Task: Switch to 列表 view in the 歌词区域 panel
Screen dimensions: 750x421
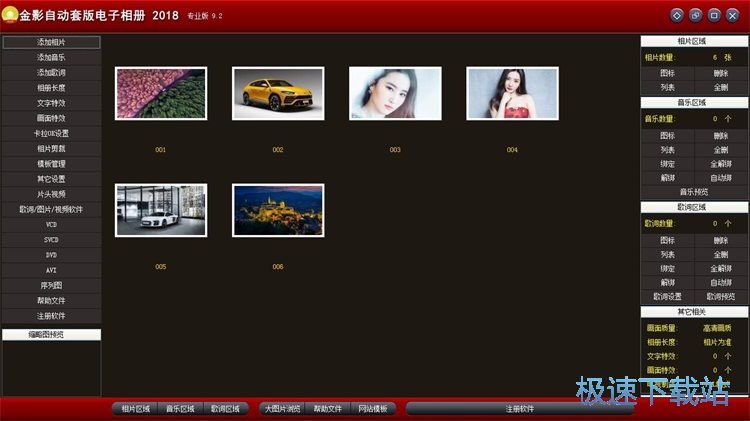Action: (667, 255)
